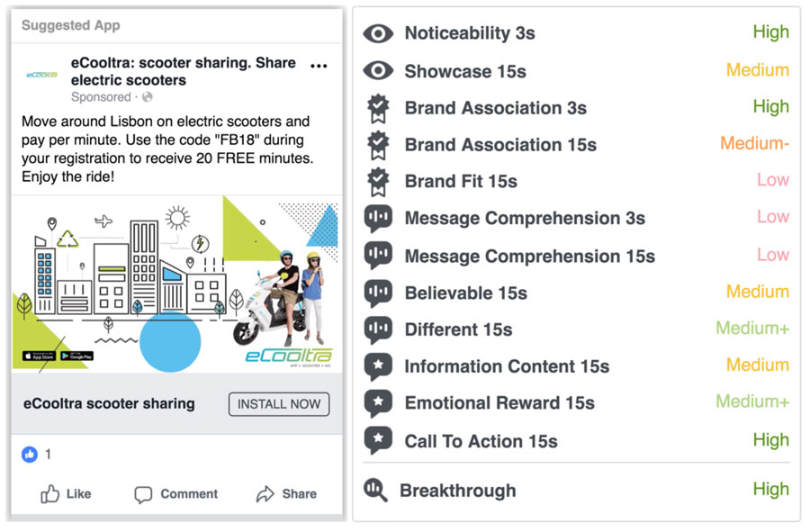The image size is (810, 532).
Task: Click the blue like reaction count icon
Action: pyautogui.click(x=30, y=455)
